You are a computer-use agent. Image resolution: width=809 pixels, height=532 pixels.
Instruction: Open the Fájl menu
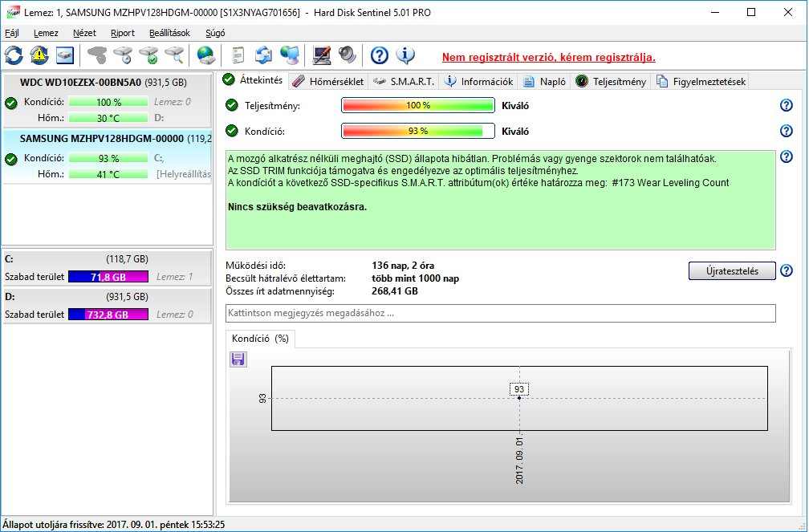coord(12,33)
